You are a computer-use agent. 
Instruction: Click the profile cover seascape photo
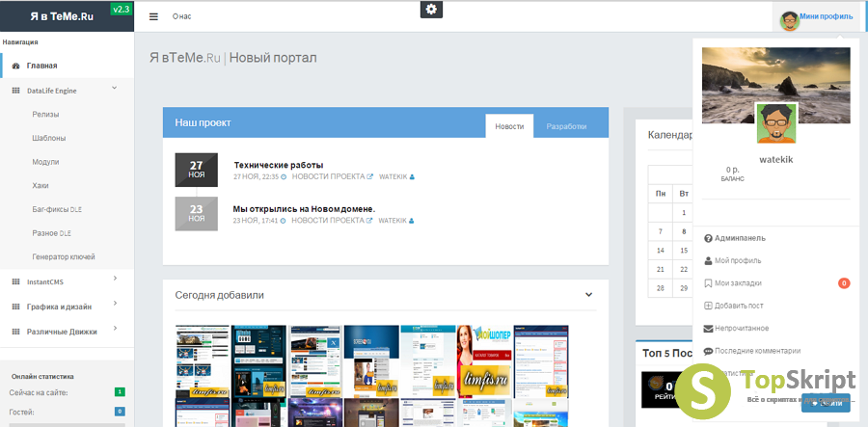776,85
